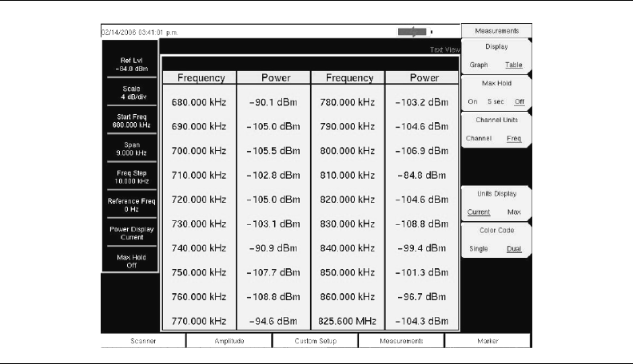Viewport: 633px width, 364px height.
Task: Select the 810.000 kHz frequency cell
Action: point(347,176)
